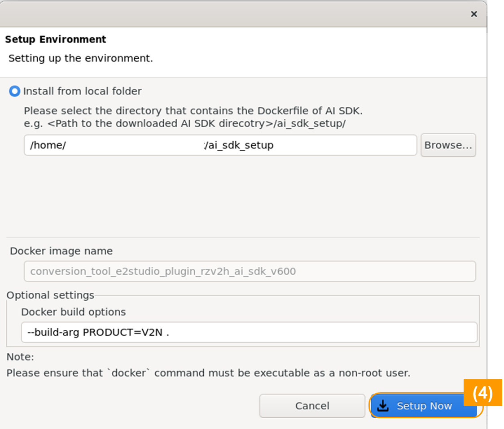
Task: Click the 'Setting up the environment.' text
Action: (x=81, y=58)
